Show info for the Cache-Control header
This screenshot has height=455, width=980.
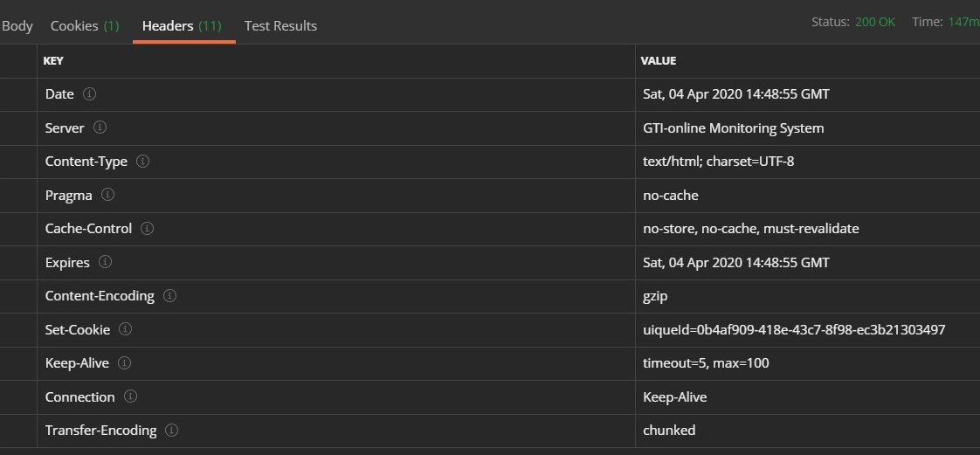[x=148, y=229]
